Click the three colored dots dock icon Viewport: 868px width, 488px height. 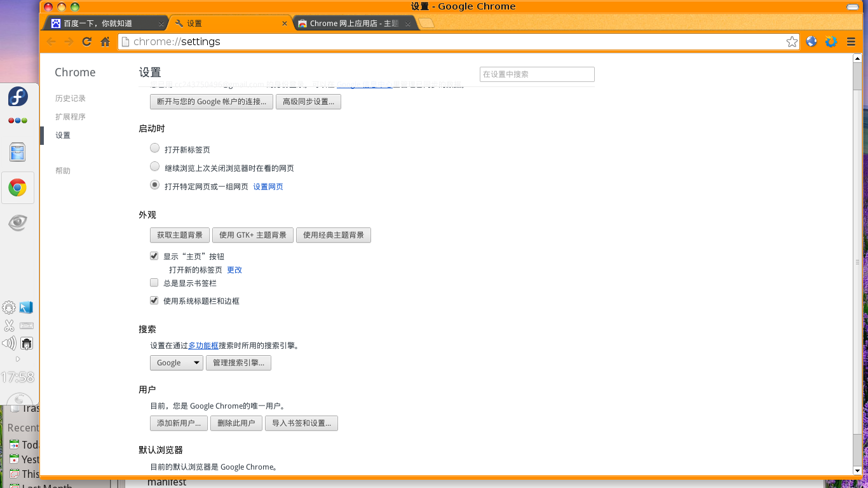(x=18, y=121)
